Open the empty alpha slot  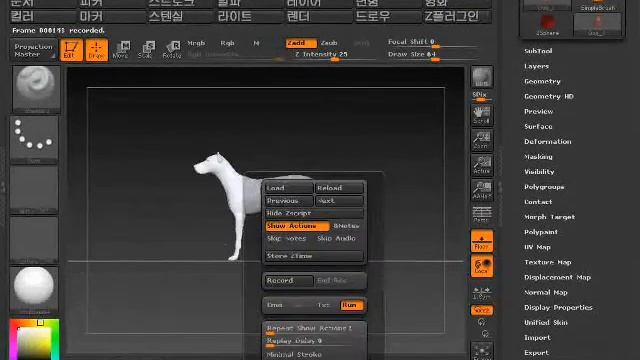pyautogui.click(x=34, y=190)
